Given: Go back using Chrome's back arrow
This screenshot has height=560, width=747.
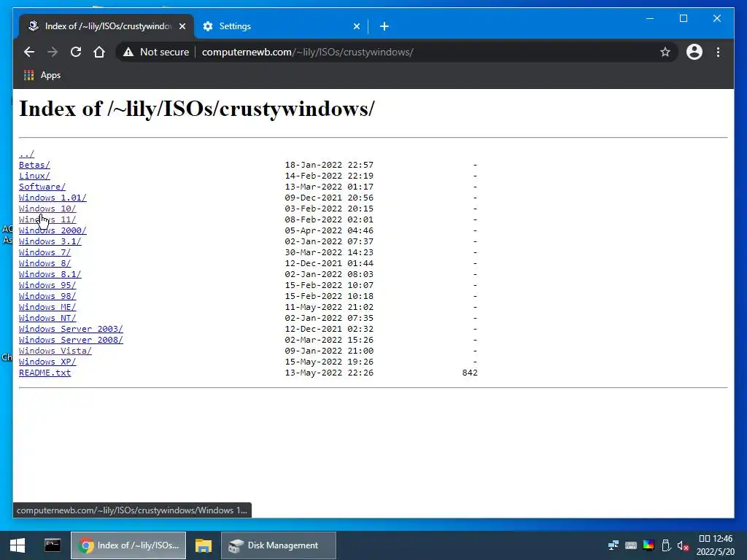Looking at the screenshot, I should pos(29,52).
